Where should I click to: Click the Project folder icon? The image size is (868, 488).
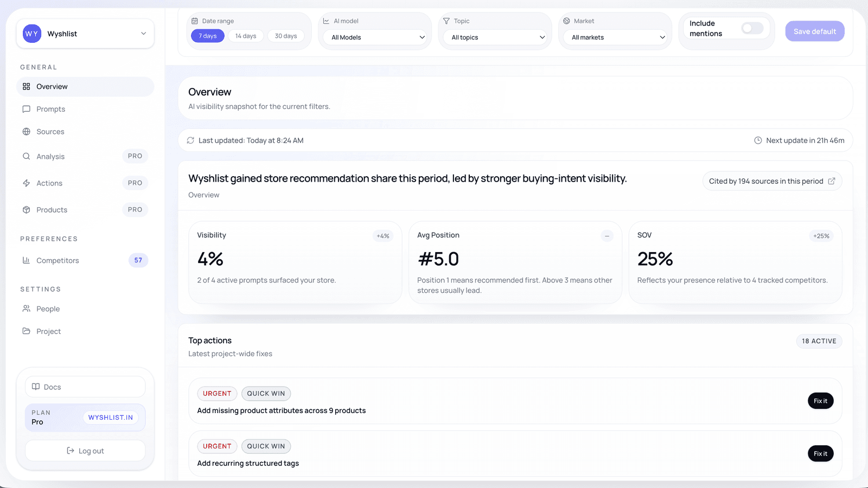pos(26,331)
